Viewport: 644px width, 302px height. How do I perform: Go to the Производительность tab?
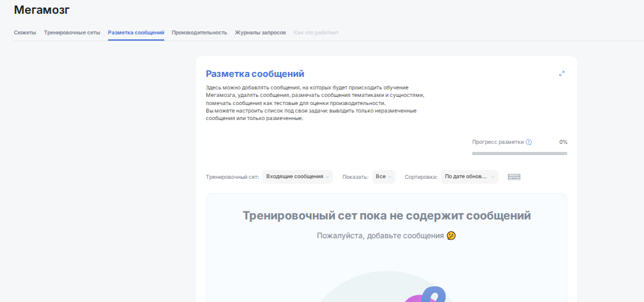(199, 33)
